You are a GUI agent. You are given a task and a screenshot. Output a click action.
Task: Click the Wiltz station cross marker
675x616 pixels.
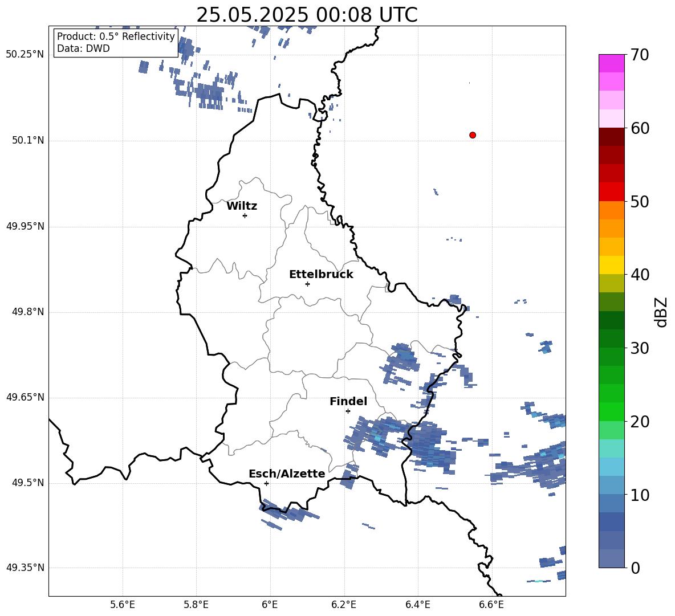(245, 215)
